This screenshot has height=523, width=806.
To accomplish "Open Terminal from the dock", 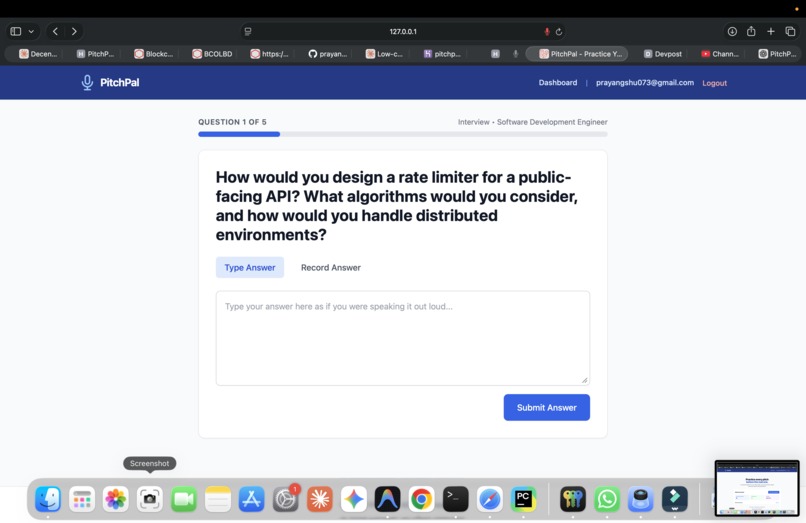I will click(x=455, y=499).
